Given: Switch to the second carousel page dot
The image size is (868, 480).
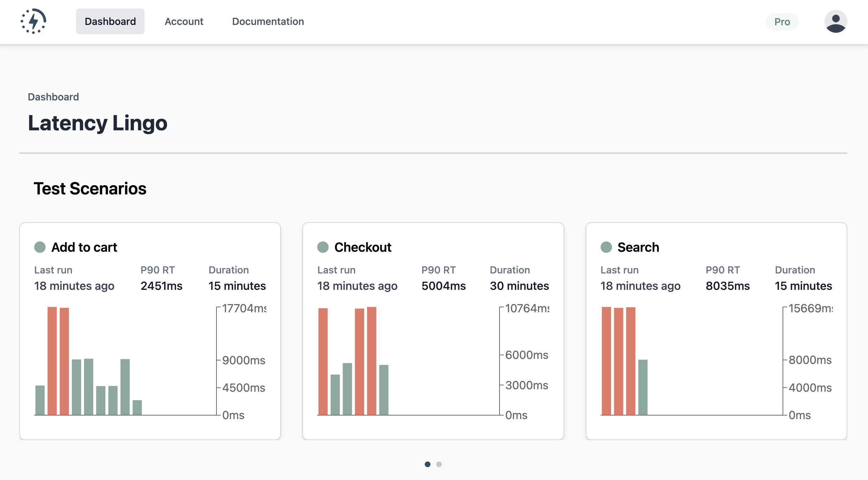Looking at the screenshot, I should [x=439, y=464].
